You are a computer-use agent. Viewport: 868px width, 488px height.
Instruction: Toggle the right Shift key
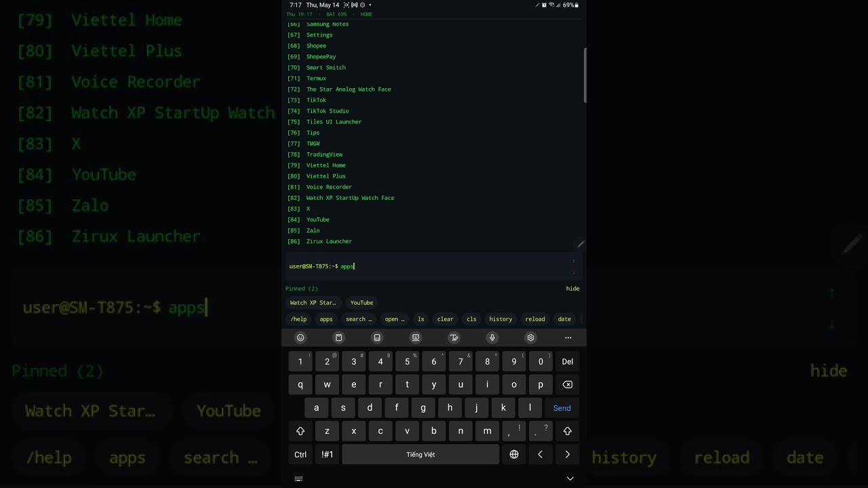point(568,431)
